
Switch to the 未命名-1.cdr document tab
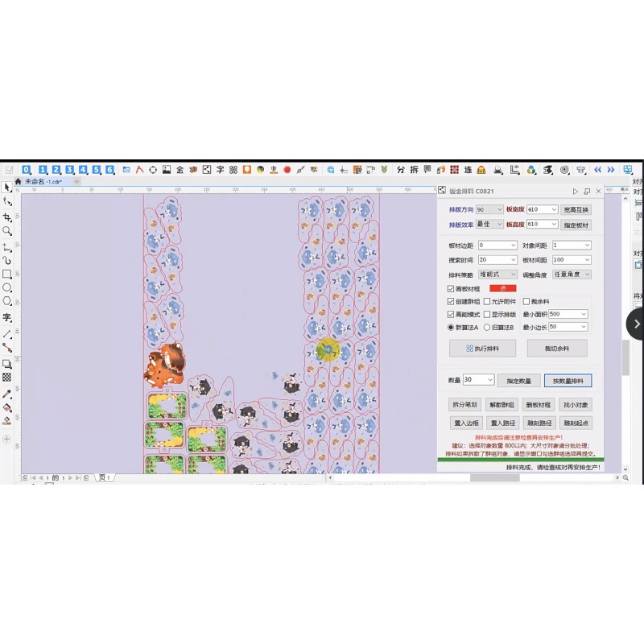point(43,181)
